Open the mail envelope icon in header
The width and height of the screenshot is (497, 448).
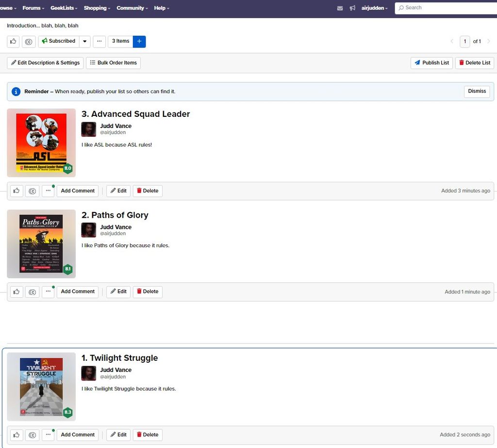tap(340, 8)
